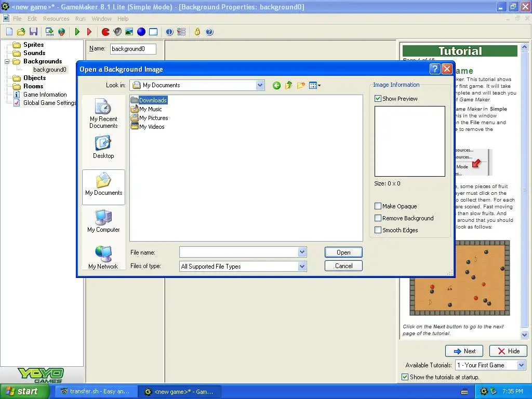Viewport: 532px width, 399px height.
Task: Click the Publish game globe icon
Action: [61, 32]
